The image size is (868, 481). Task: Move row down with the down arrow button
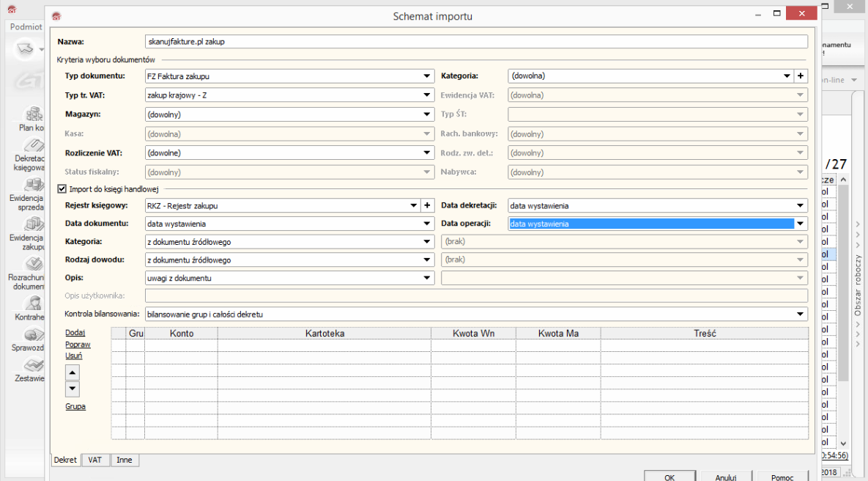(73, 389)
